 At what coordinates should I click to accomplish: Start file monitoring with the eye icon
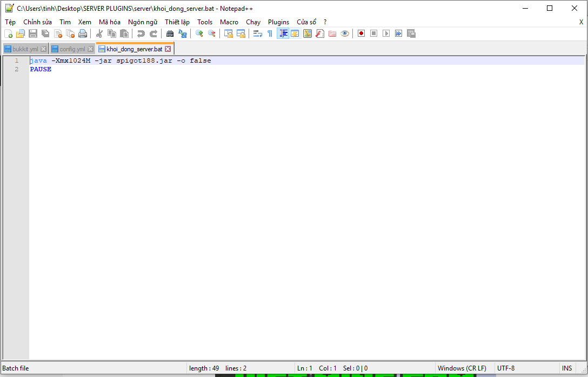tap(345, 33)
